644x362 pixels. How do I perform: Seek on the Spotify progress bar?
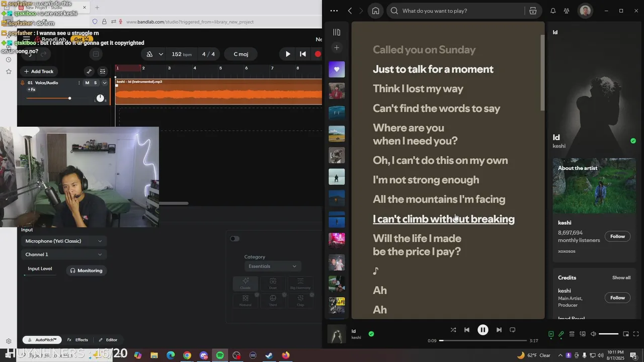482,340
